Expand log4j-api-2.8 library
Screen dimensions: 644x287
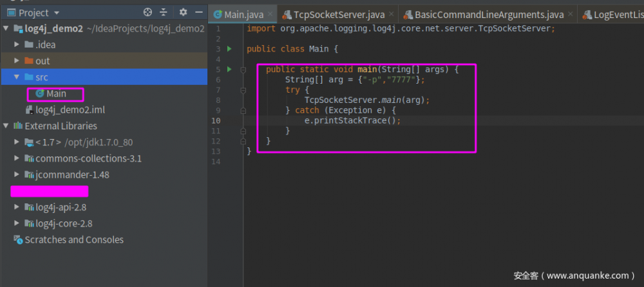[x=17, y=207]
